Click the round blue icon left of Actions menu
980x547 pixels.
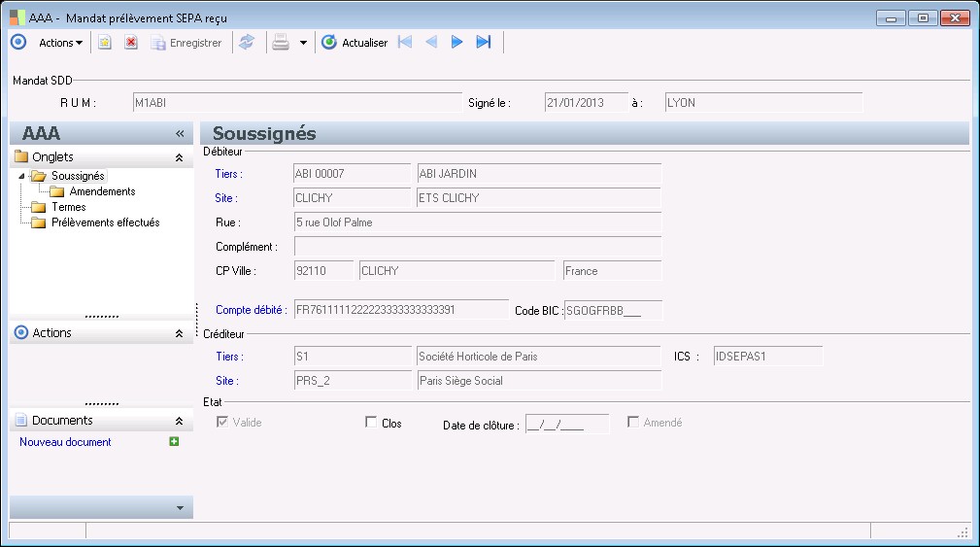pos(18,43)
